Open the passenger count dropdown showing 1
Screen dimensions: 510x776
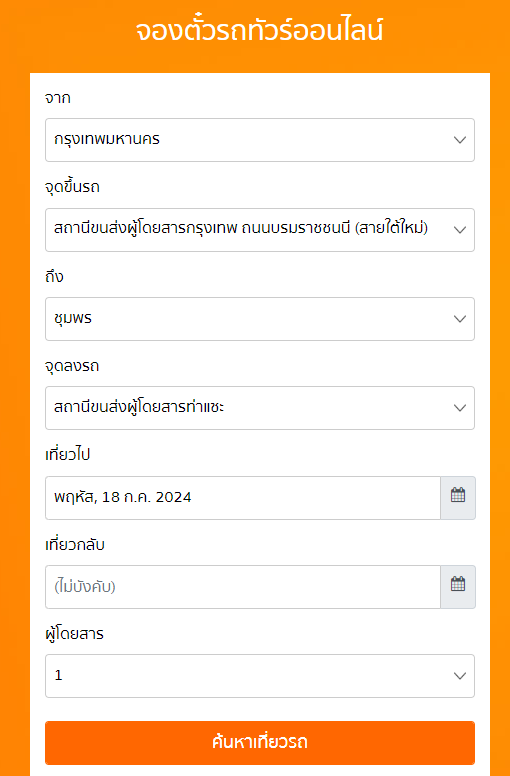click(x=260, y=676)
